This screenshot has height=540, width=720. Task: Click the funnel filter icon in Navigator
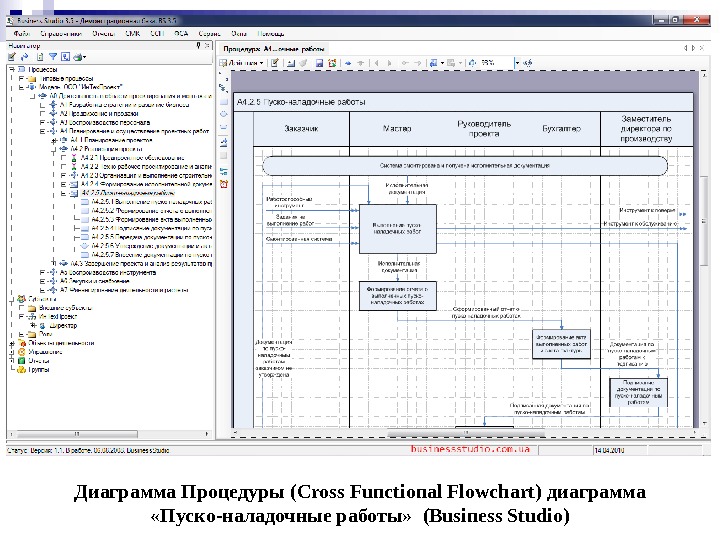pos(53,57)
